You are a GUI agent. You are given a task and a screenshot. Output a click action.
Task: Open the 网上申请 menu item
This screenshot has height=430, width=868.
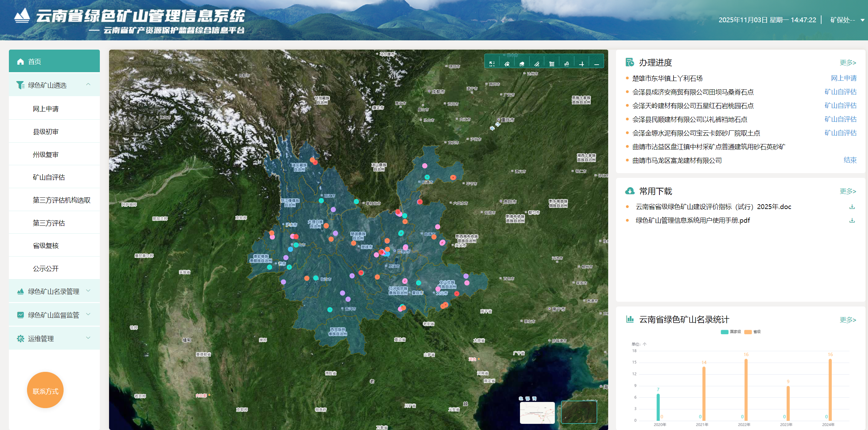[x=46, y=109]
